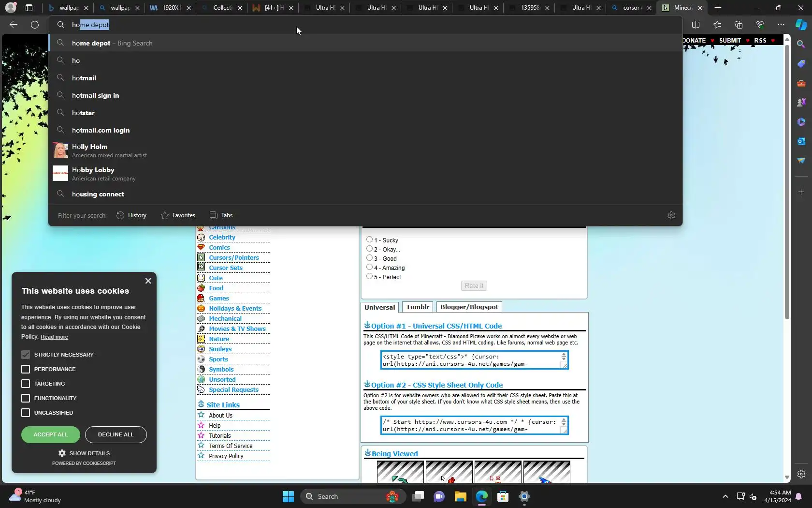Add a sidebar app with plus icon
The width and height of the screenshot is (812, 508).
pyautogui.click(x=801, y=192)
